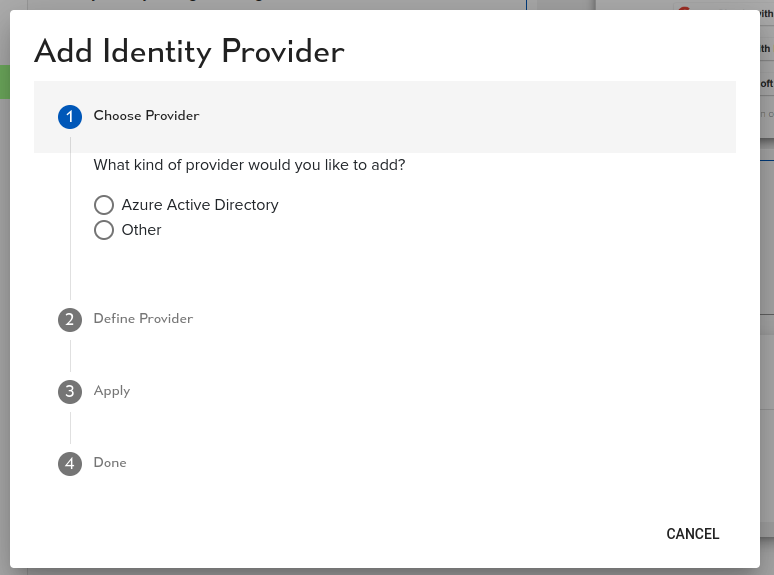Click the 'What kind of provider' question text

249,165
